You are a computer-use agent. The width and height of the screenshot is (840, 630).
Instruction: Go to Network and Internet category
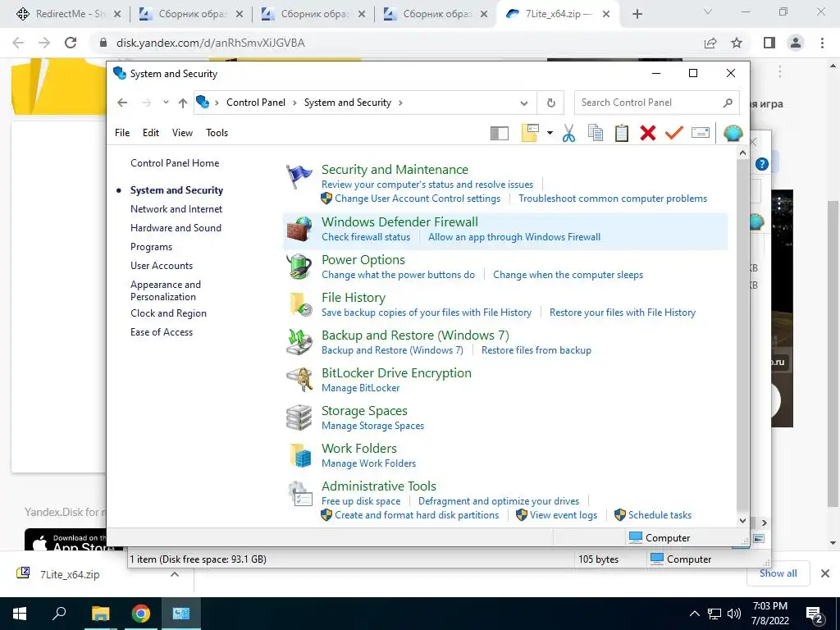(176, 209)
